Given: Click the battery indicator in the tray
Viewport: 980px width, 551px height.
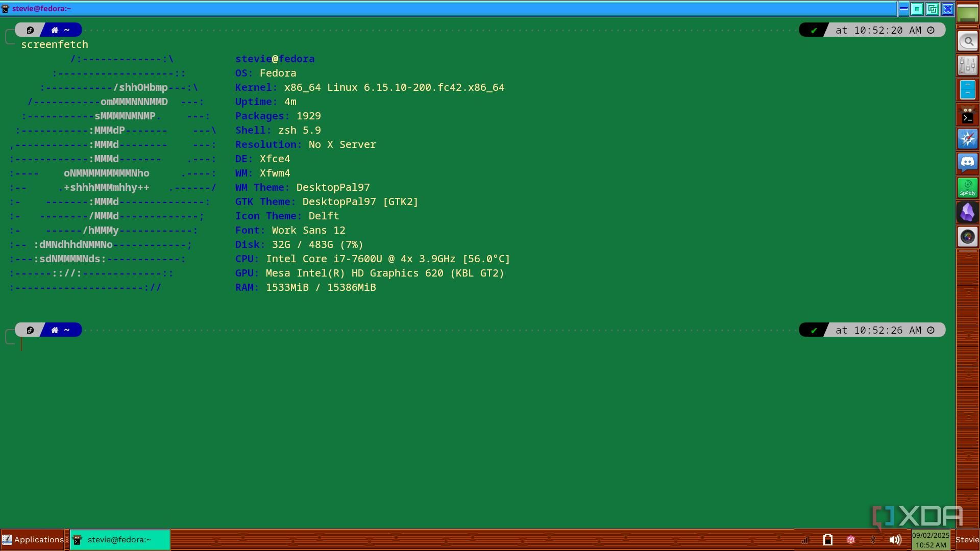Looking at the screenshot, I should [828, 540].
